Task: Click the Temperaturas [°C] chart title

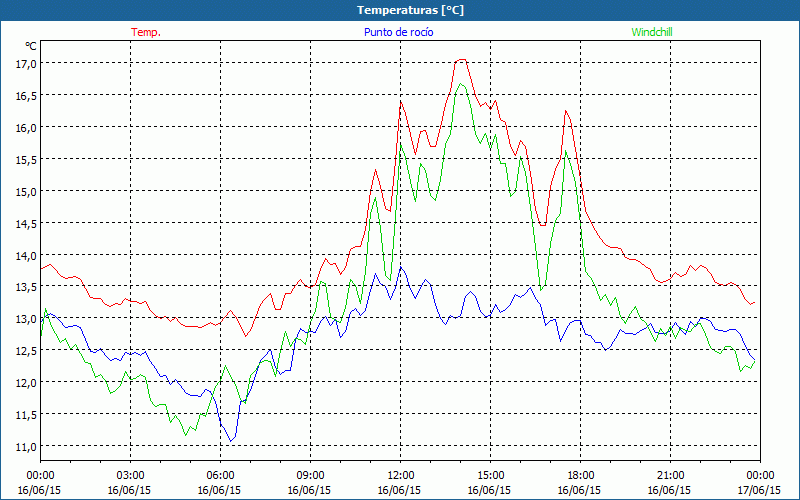Action: [410, 10]
